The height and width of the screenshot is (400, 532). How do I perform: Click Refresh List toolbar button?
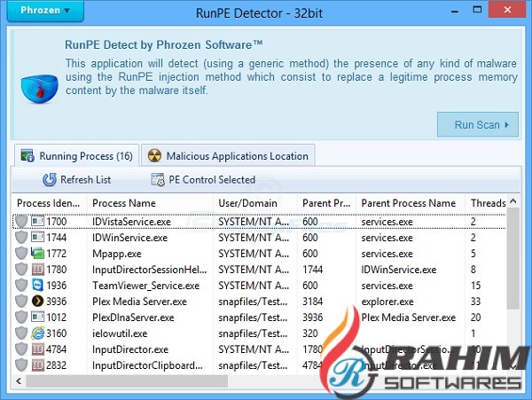pos(76,179)
